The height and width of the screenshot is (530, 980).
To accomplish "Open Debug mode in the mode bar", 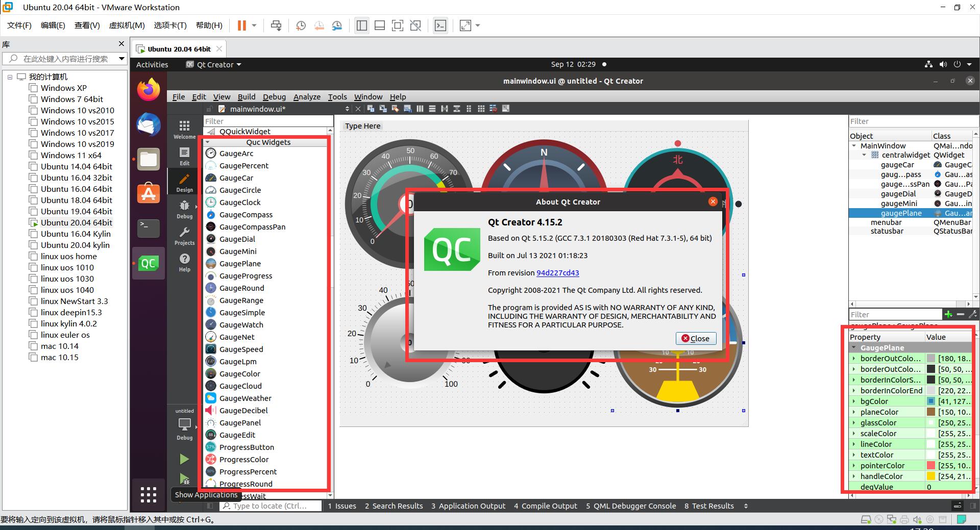I will [184, 209].
